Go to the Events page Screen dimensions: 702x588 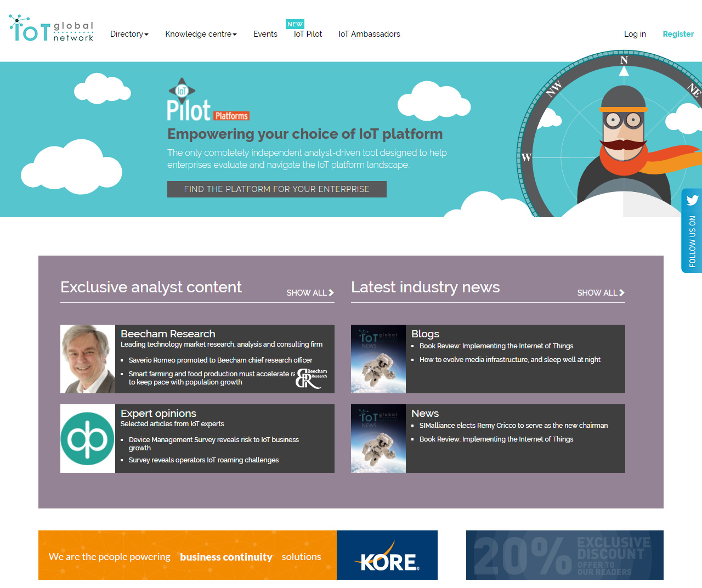(265, 34)
